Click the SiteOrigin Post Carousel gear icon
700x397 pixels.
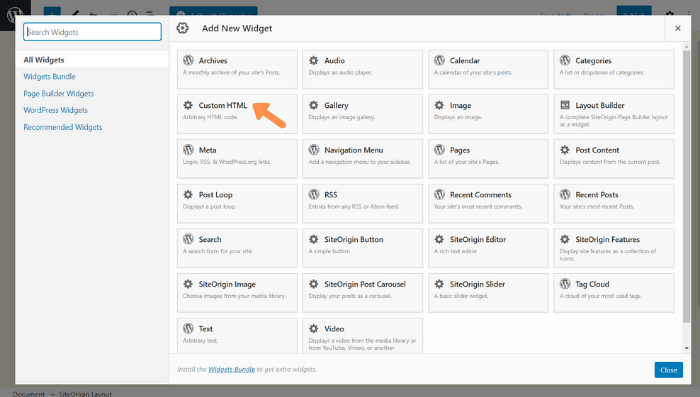[314, 284]
